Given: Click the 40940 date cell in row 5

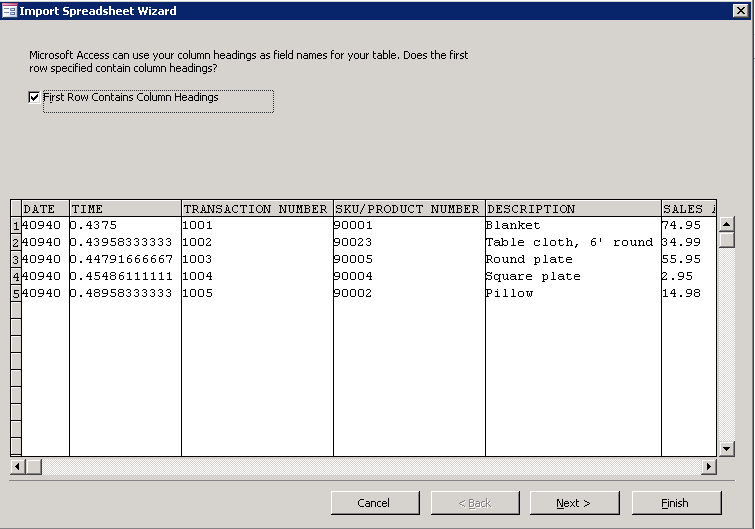Looking at the screenshot, I should (x=45, y=293).
